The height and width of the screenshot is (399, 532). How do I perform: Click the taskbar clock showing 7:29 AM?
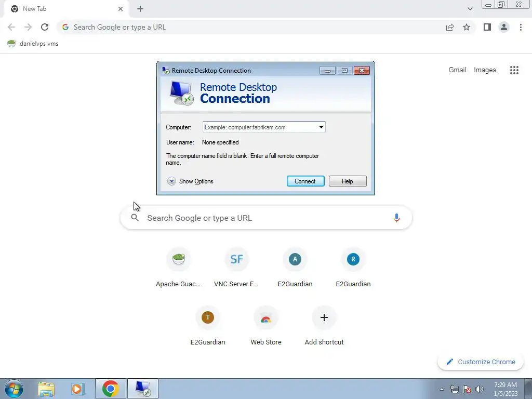pyautogui.click(x=505, y=389)
